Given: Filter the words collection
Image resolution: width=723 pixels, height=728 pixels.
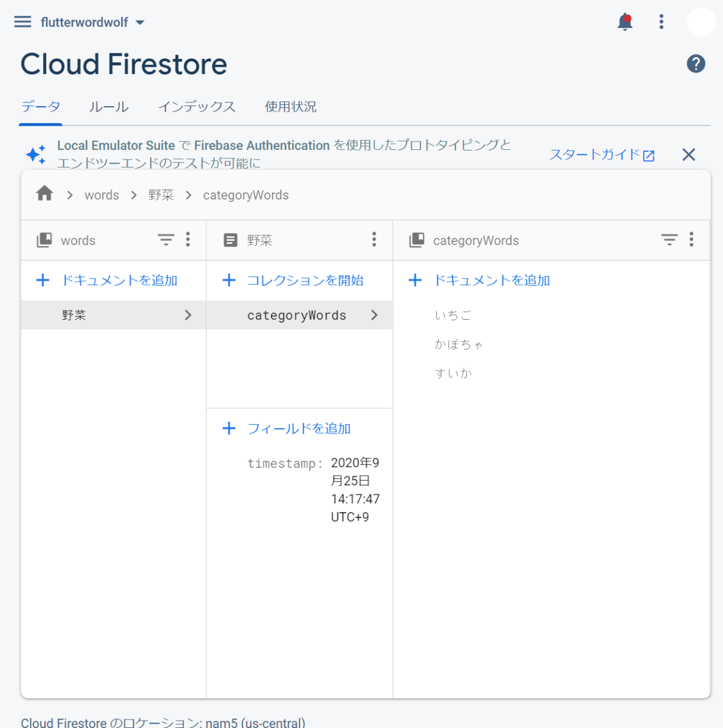Looking at the screenshot, I should pyautogui.click(x=166, y=240).
